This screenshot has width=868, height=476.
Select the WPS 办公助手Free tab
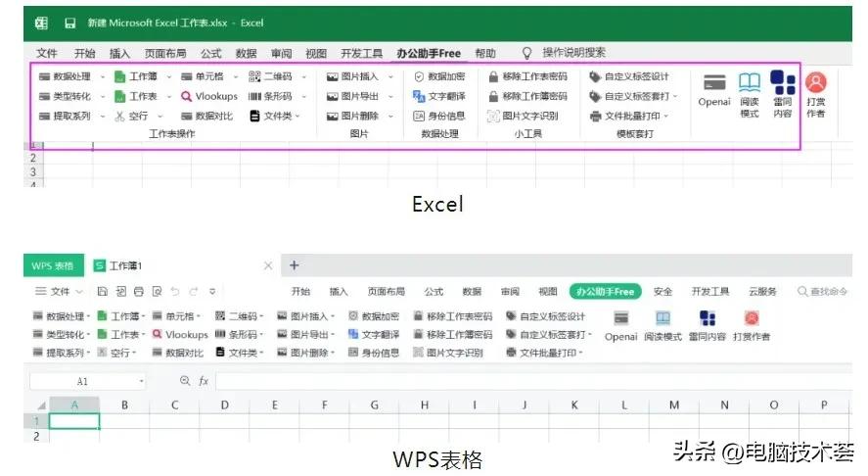(x=605, y=292)
